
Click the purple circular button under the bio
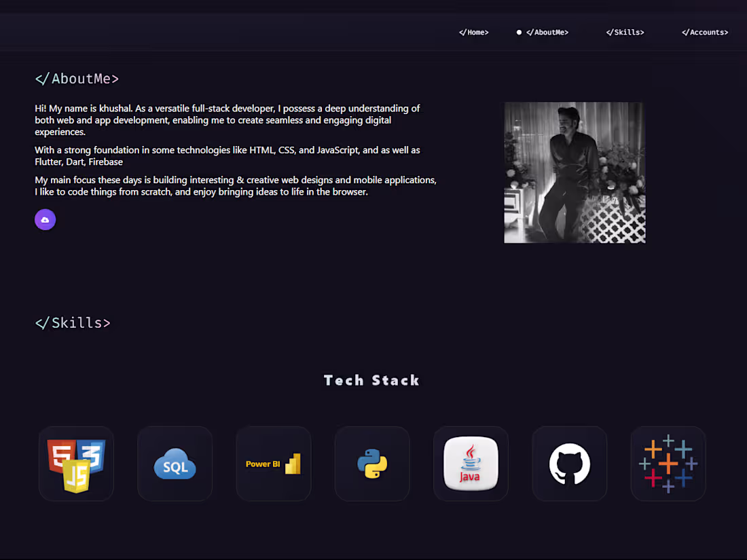(45, 219)
